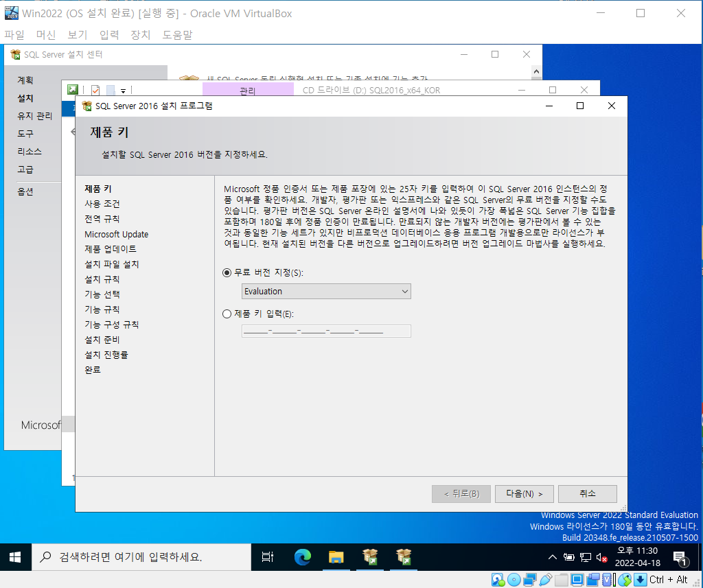703x588 pixels.
Task: Click the muted volume tray icon
Action: (601, 557)
